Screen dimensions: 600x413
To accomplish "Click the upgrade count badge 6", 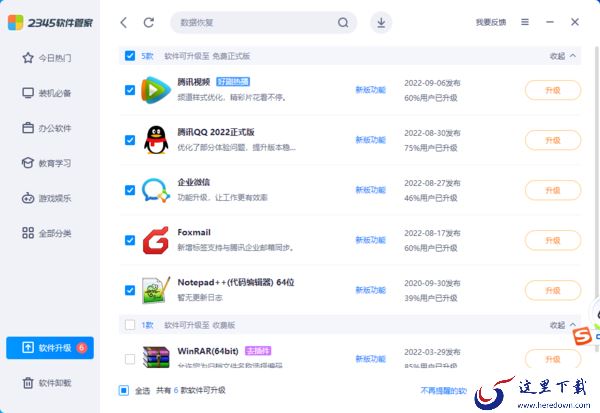I will click(82, 348).
